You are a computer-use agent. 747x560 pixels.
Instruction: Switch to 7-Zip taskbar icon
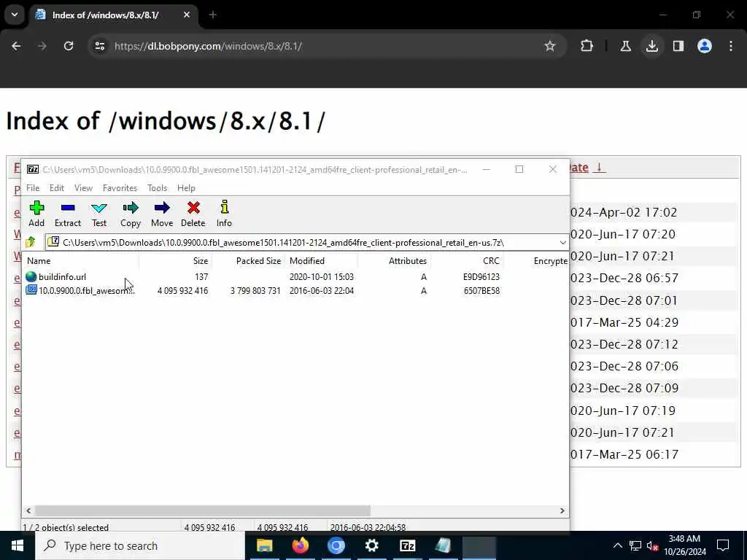click(408, 545)
